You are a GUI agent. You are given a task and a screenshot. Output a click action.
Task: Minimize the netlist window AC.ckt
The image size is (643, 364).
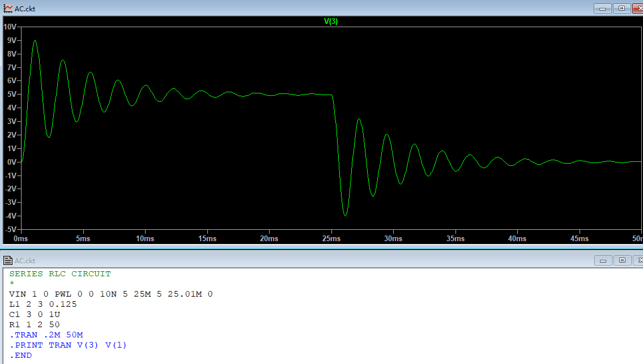tap(603, 260)
